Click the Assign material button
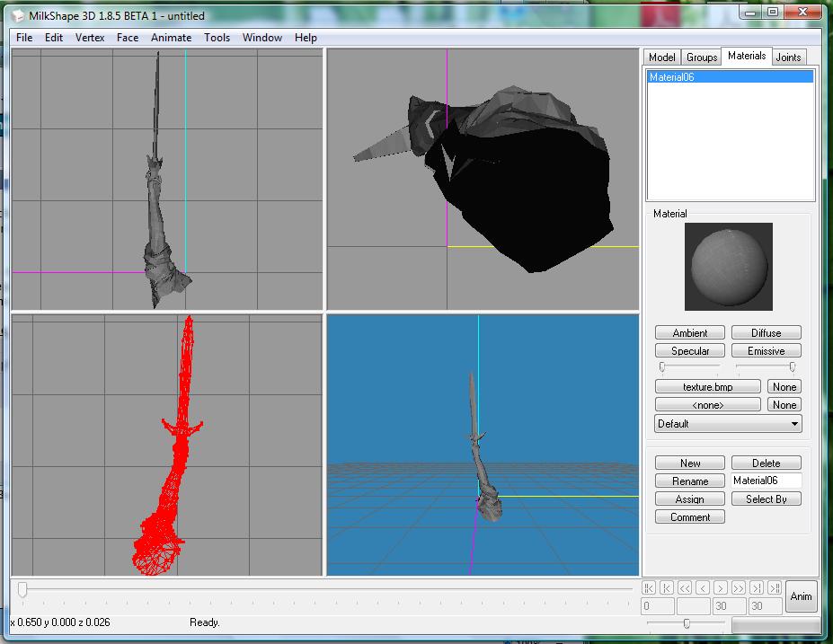This screenshot has width=833, height=644. (689, 499)
